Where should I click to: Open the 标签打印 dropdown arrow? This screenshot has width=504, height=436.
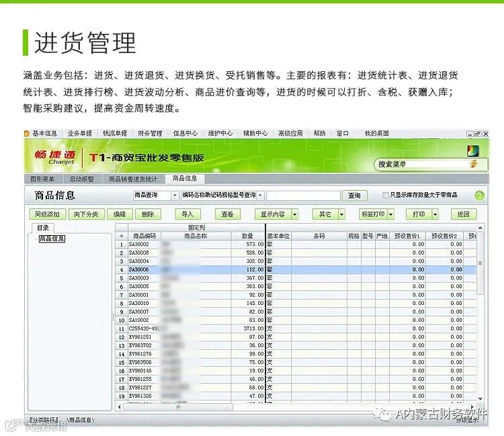pos(391,214)
